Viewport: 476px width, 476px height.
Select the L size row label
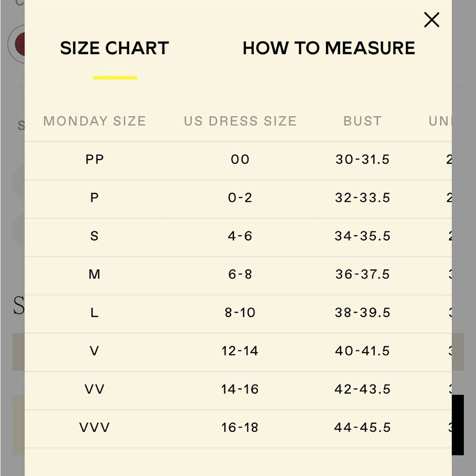(94, 312)
